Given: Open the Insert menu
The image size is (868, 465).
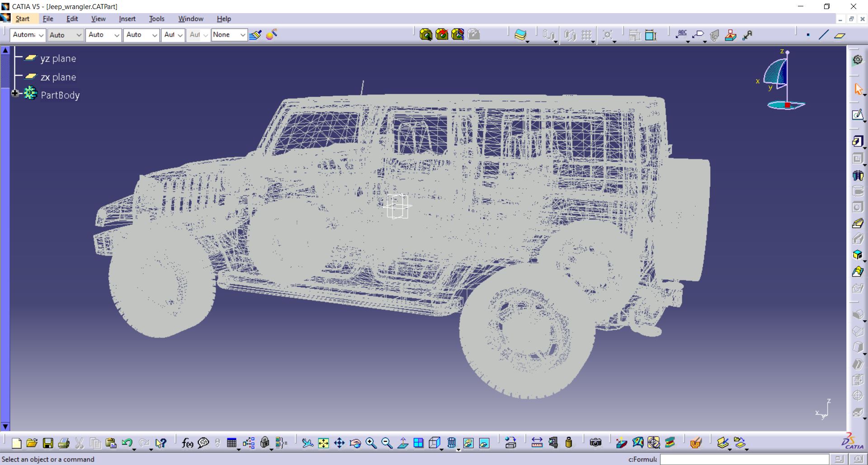Looking at the screenshot, I should [127, 19].
